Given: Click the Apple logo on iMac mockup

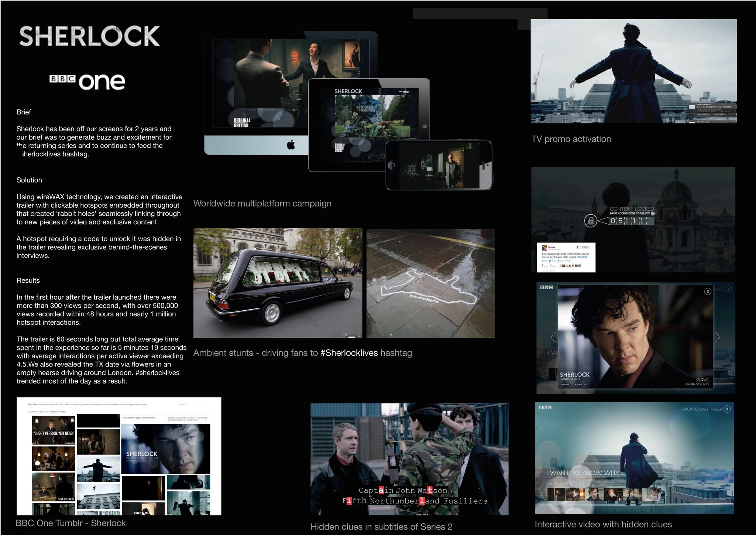Looking at the screenshot, I should point(291,145).
